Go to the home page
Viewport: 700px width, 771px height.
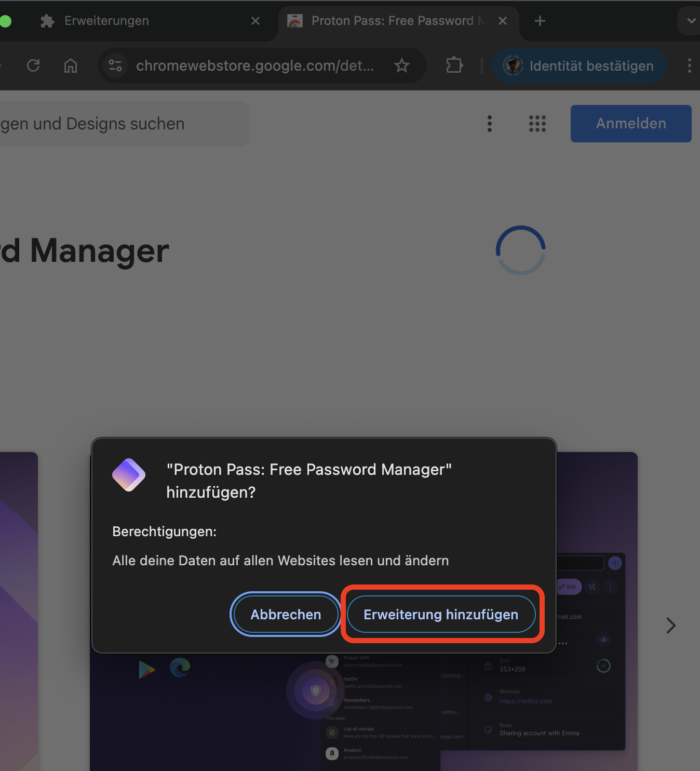(71, 65)
